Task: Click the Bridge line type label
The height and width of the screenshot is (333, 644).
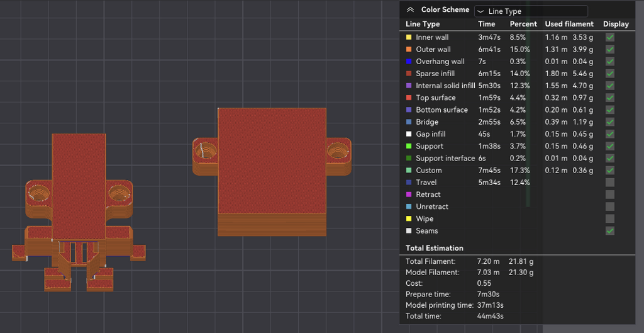Action: [427, 122]
